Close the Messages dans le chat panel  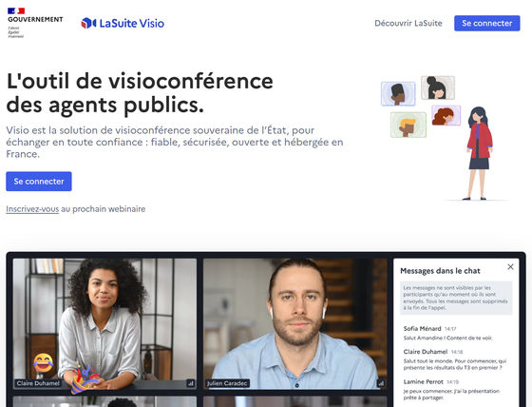coord(510,267)
